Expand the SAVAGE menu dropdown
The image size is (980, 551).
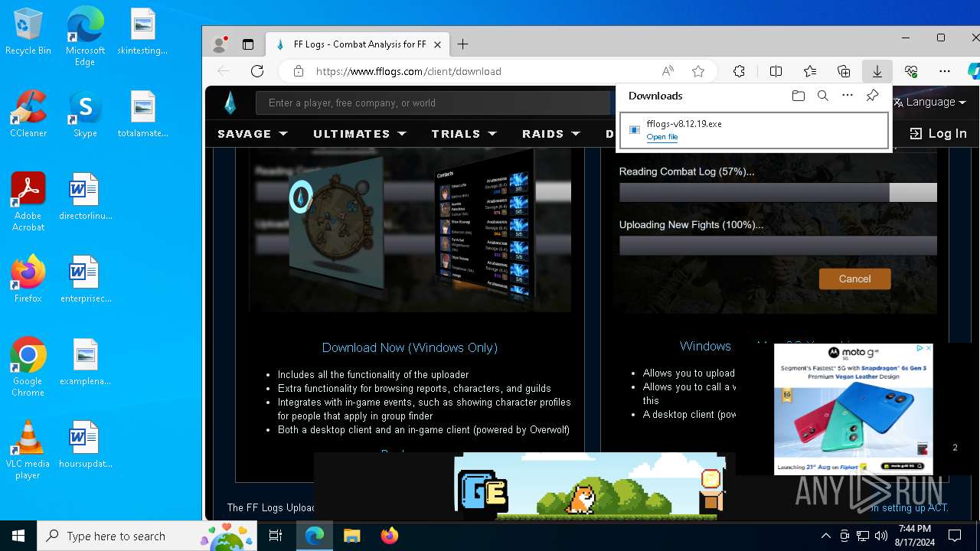(x=253, y=133)
